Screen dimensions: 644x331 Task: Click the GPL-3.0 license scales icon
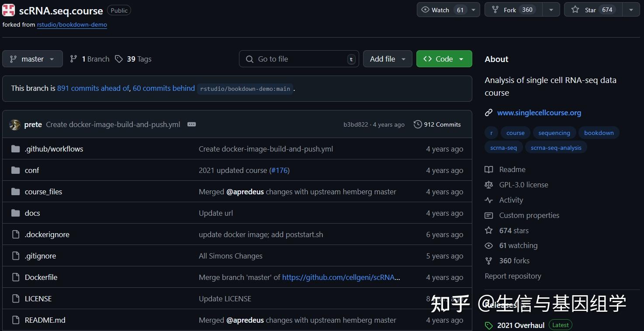click(489, 185)
